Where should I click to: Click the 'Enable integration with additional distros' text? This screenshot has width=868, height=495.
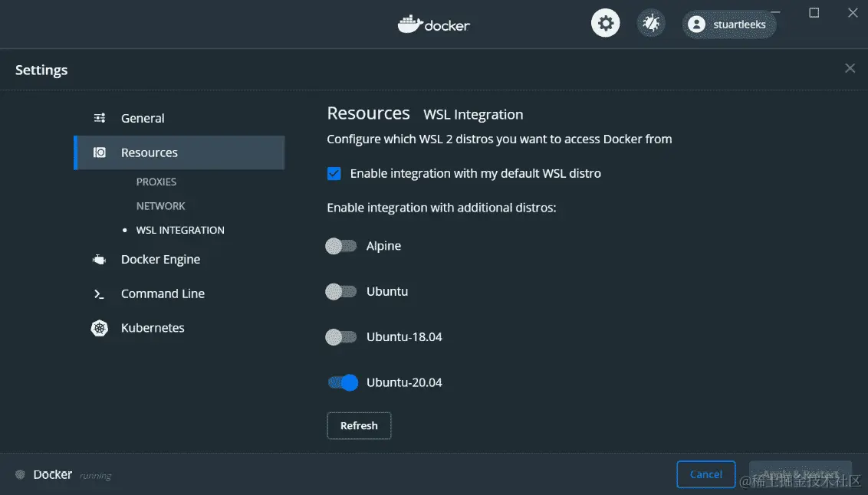tap(441, 208)
